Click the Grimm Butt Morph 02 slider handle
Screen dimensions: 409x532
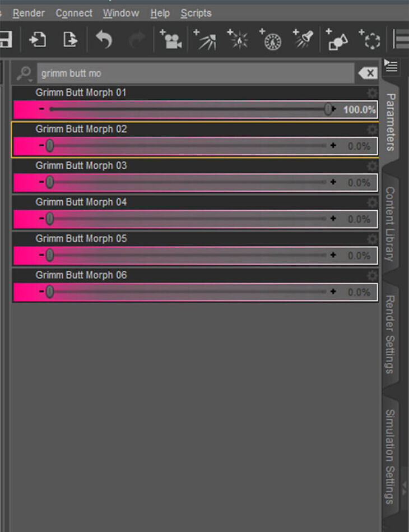50,146
